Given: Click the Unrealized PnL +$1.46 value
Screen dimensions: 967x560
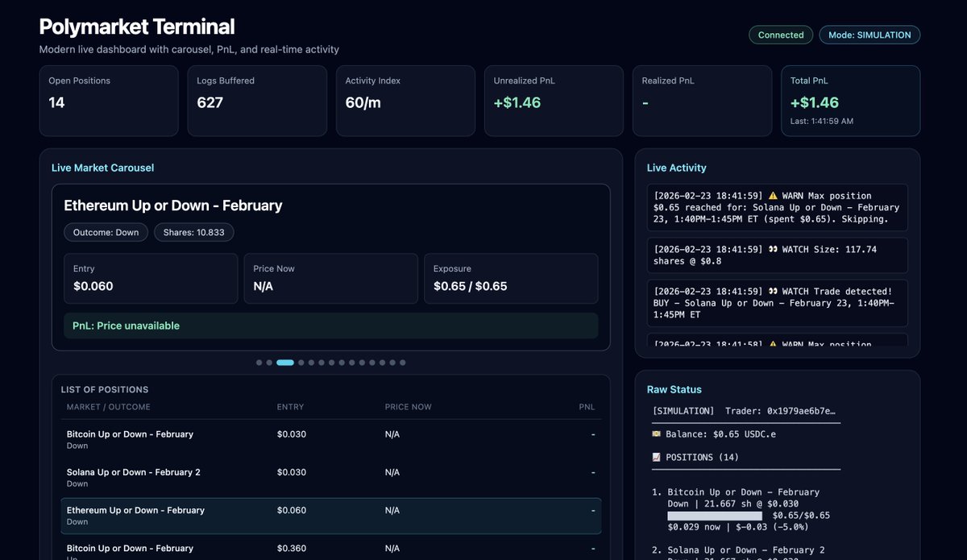Looking at the screenshot, I should (x=517, y=102).
